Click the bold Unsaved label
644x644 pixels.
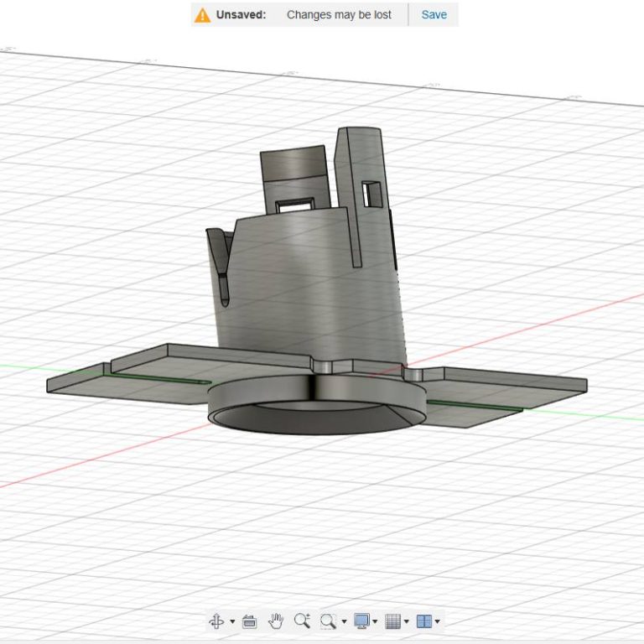pyautogui.click(x=241, y=14)
